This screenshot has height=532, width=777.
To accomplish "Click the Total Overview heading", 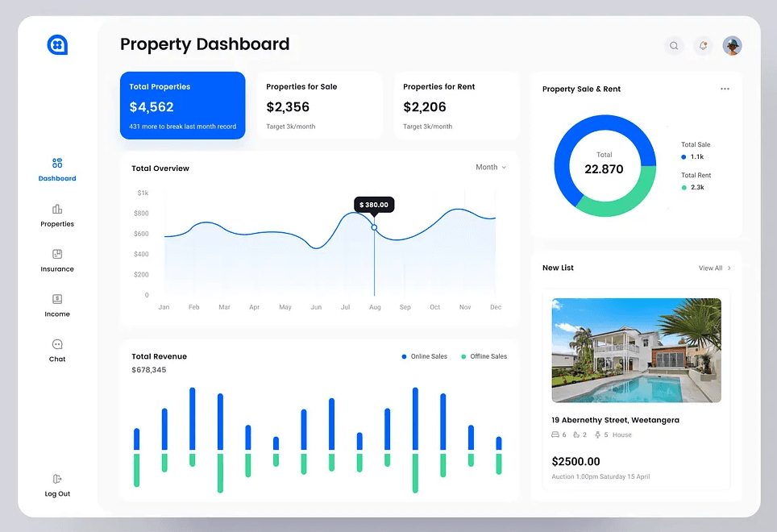I will (x=160, y=168).
